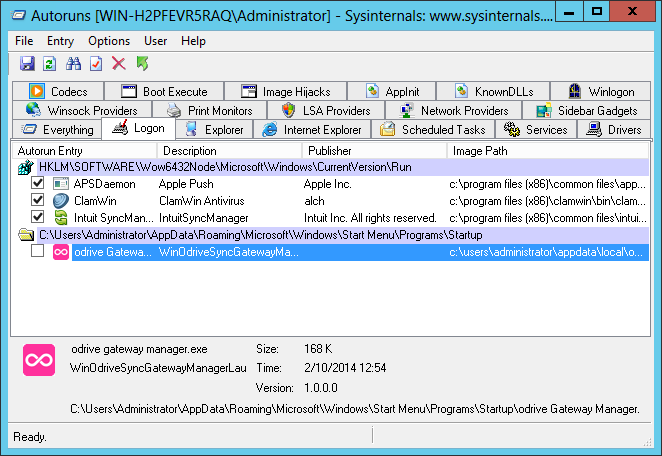Switch to the Winsock Providers tab

pyautogui.click(x=82, y=110)
